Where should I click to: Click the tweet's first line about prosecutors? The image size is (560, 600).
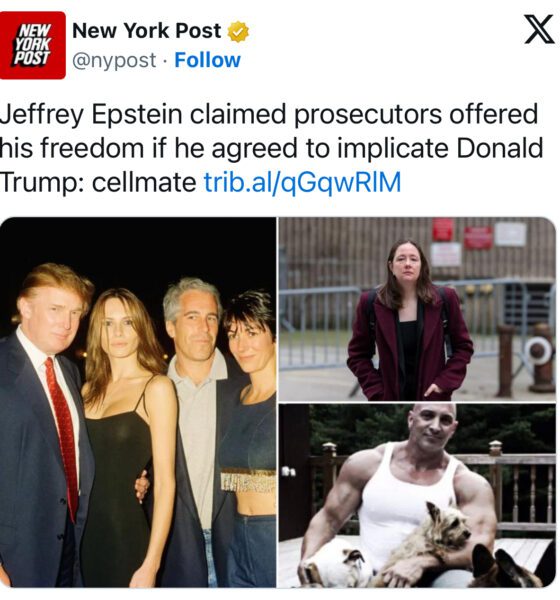coord(269,114)
